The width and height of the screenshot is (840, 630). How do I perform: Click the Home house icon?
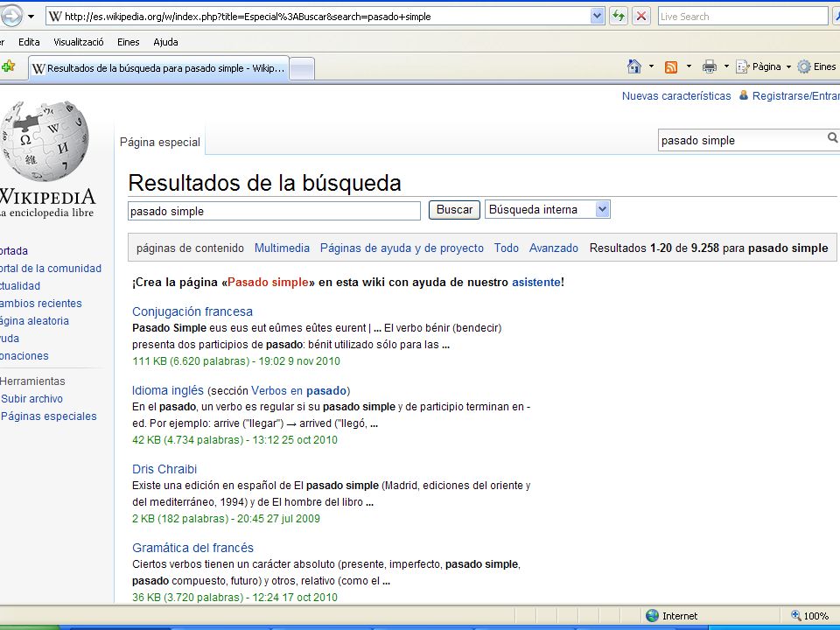(x=634, y=66)
